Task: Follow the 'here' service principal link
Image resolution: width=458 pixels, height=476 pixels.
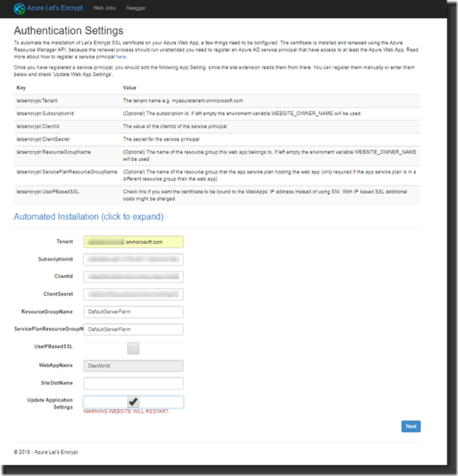Action: pos(121,57)
